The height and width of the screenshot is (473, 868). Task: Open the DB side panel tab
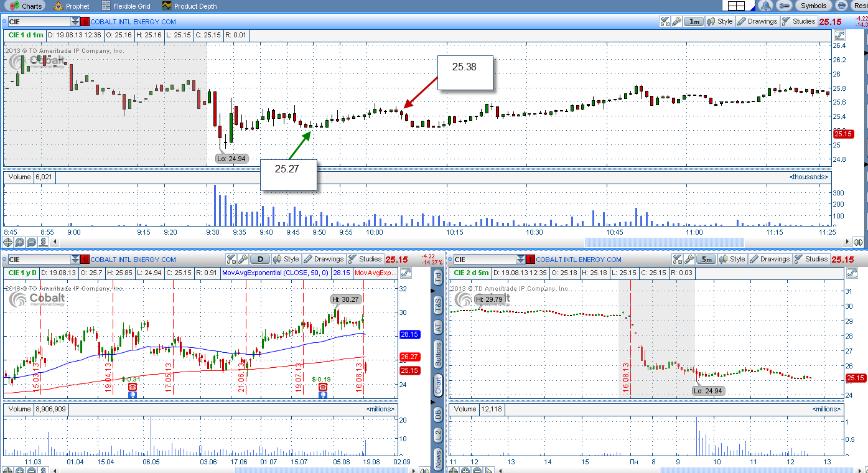click(439, 414)
